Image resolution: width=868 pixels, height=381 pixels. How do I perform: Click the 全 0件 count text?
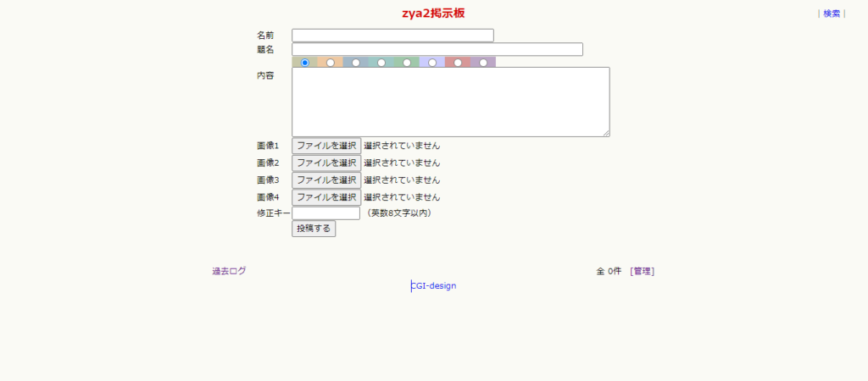(609, 271)
